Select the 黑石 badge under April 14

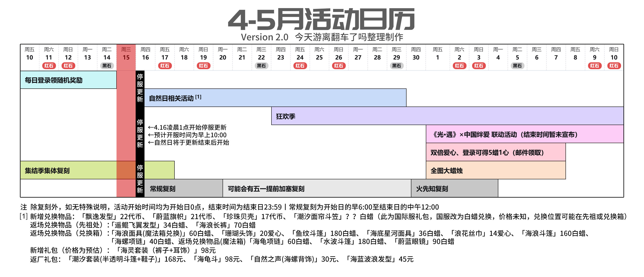(107, 66)
